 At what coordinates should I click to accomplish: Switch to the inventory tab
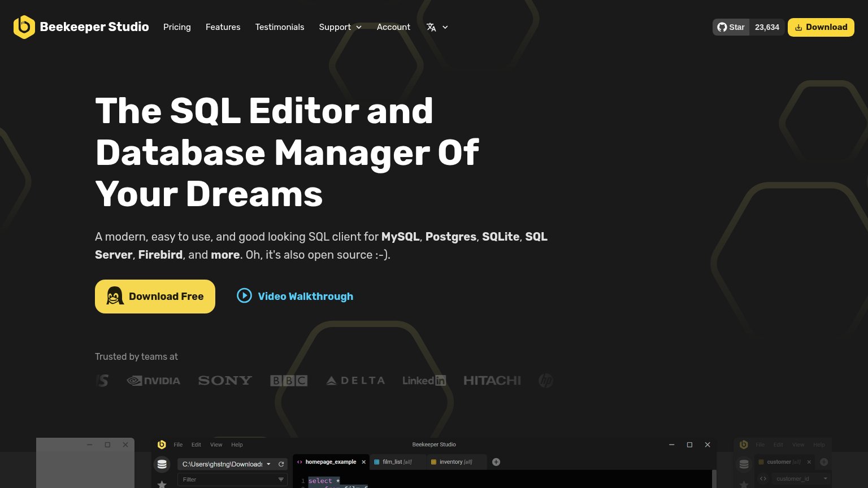(455, 462)
